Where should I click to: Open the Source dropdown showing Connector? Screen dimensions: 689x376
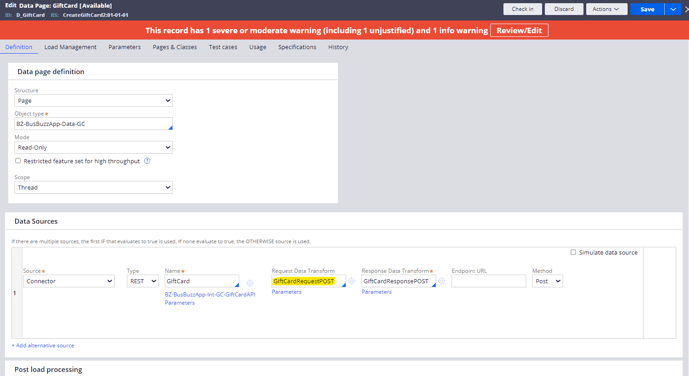69,281
